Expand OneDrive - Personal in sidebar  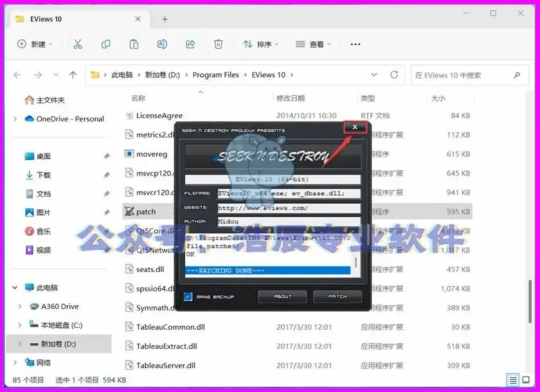[x=15, y=119]
